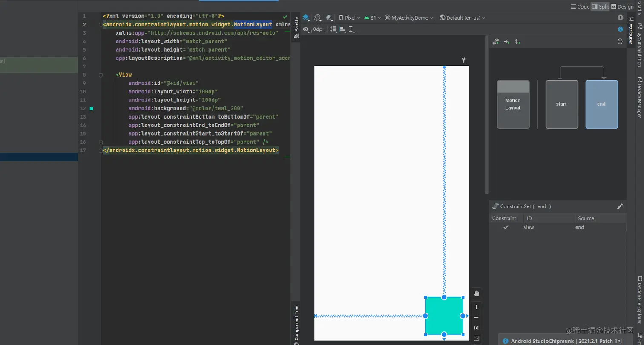Open the Device File Explorer tool window
644x345 pixels.
(639, 300)
